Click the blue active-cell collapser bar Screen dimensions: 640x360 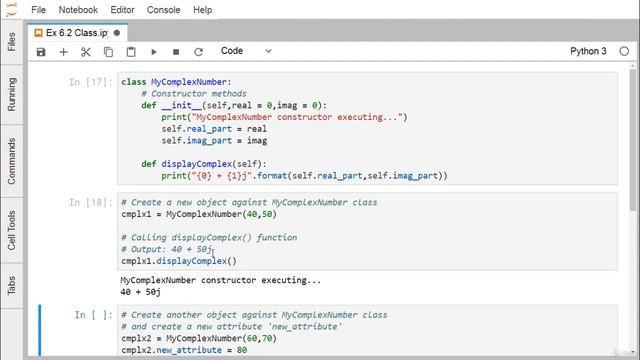click(40, 331)
